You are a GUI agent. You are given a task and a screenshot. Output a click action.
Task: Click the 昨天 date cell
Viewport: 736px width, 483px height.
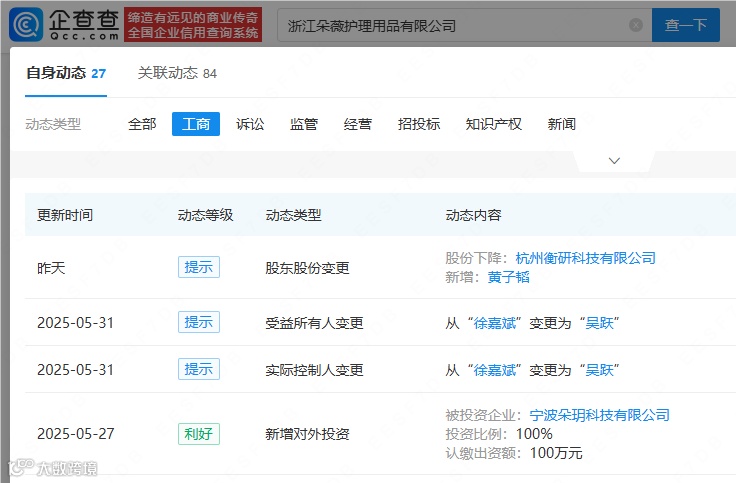[x=51, y=268]
